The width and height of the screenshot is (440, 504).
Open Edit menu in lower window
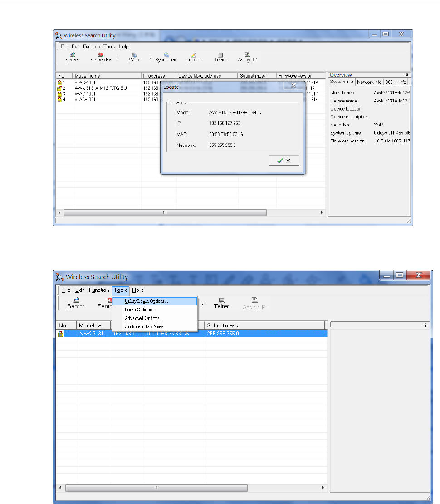[x=80, y=290]
